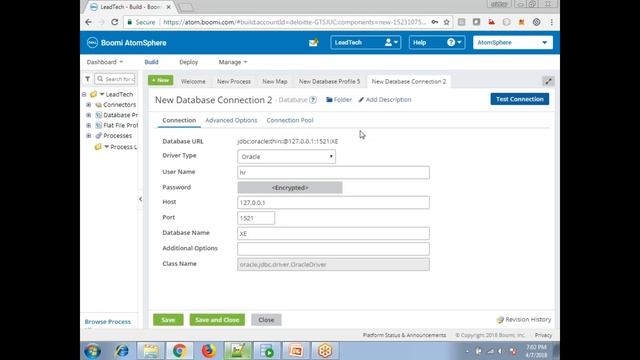Select Processes in component tree
Screen dimensions: 640x360
(x=117, y=136)
